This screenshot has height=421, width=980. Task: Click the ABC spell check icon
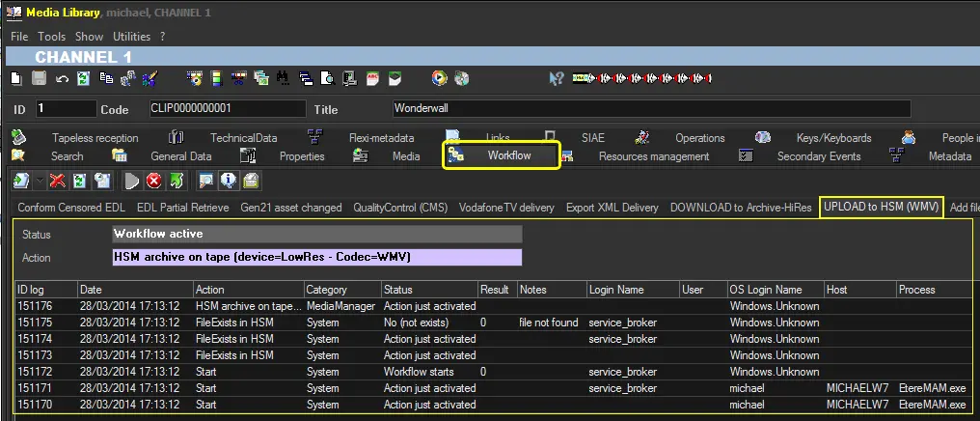point(374,78)
